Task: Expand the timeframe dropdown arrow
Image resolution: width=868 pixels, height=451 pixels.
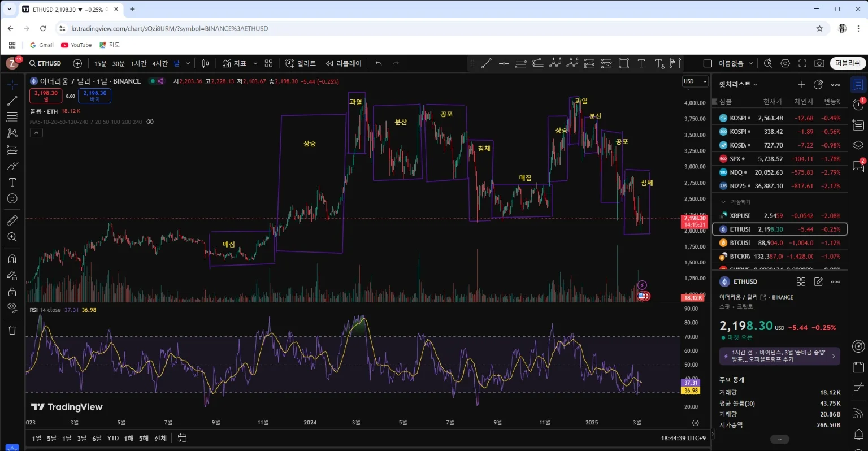Action: tap(188, 63)
